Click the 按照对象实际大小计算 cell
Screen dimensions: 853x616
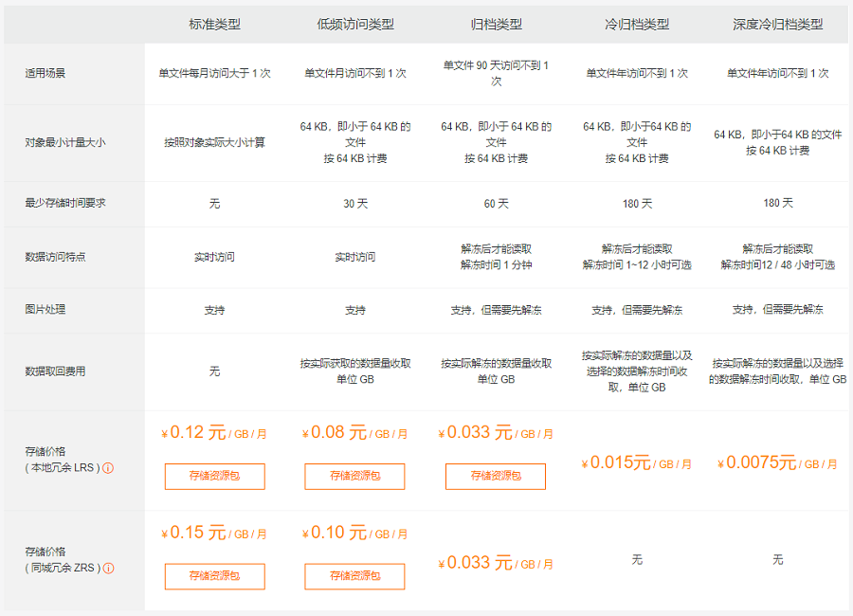pos(214,142)
